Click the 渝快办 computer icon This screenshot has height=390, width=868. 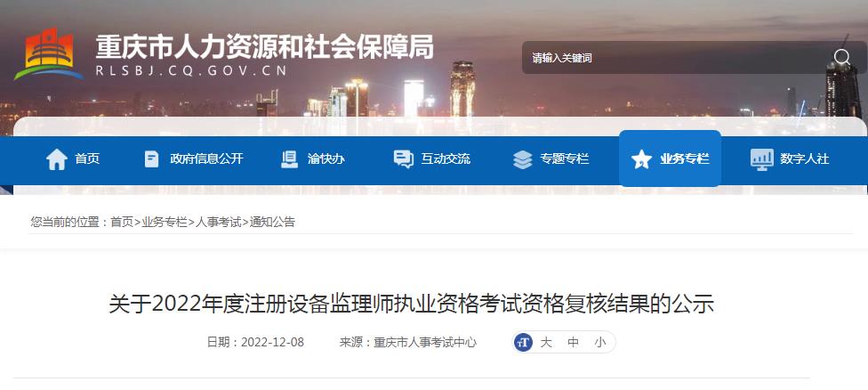click(x=290, y=159)
